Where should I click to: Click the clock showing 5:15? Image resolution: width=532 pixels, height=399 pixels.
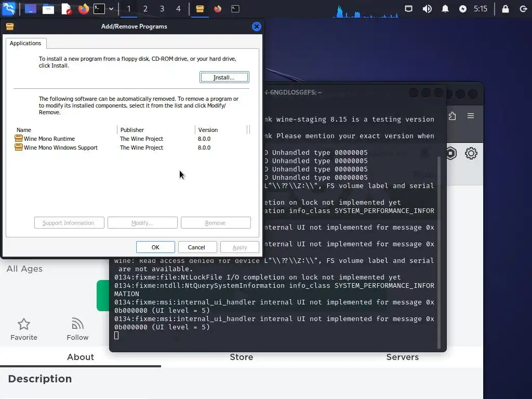(x=481, y=9)
